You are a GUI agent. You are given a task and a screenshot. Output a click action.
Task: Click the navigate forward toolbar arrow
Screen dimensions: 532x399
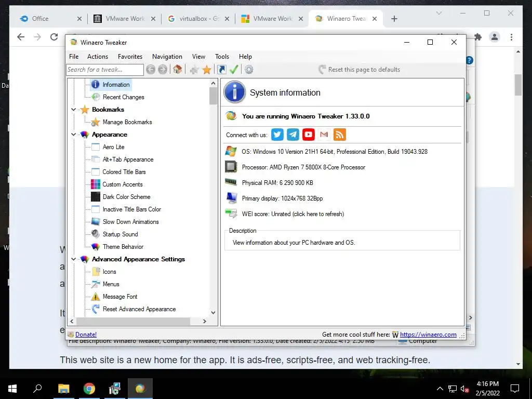click(x=163, y=70)
